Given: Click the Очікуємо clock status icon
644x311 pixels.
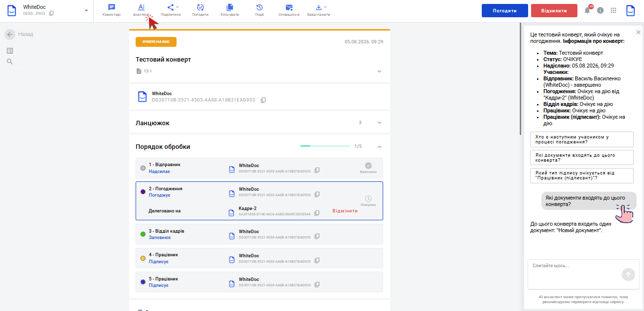Looking at the screenshot, I should [368, 199].
